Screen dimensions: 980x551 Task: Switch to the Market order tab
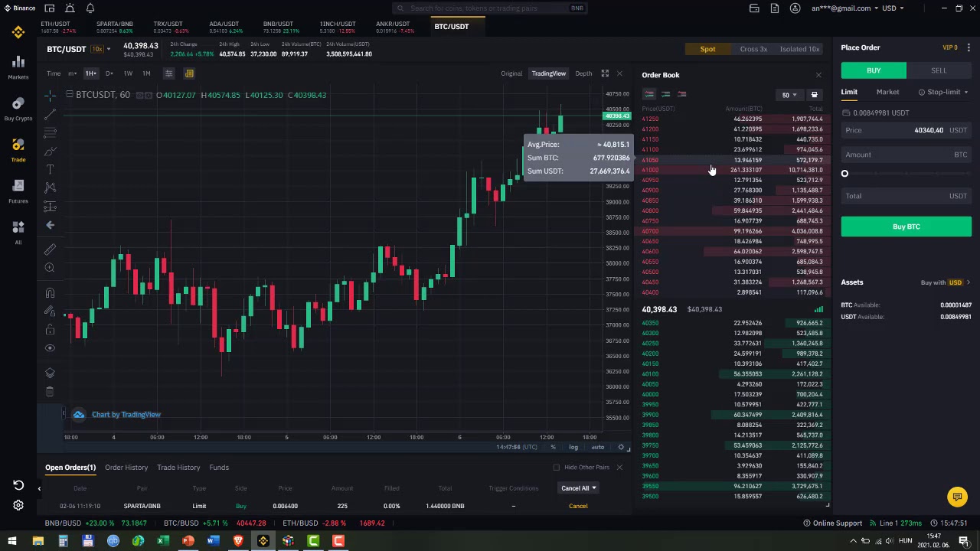coord(887,92)
